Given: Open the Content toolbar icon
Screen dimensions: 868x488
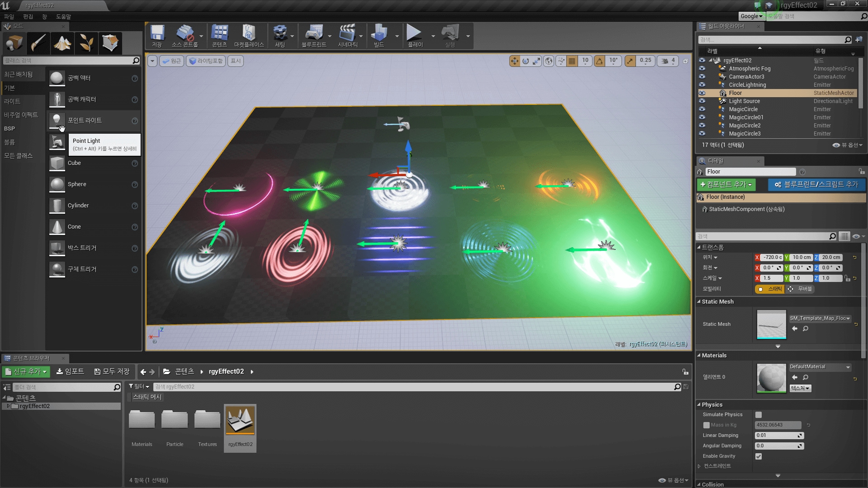Looking at the screenshot, I should point(220,36).
